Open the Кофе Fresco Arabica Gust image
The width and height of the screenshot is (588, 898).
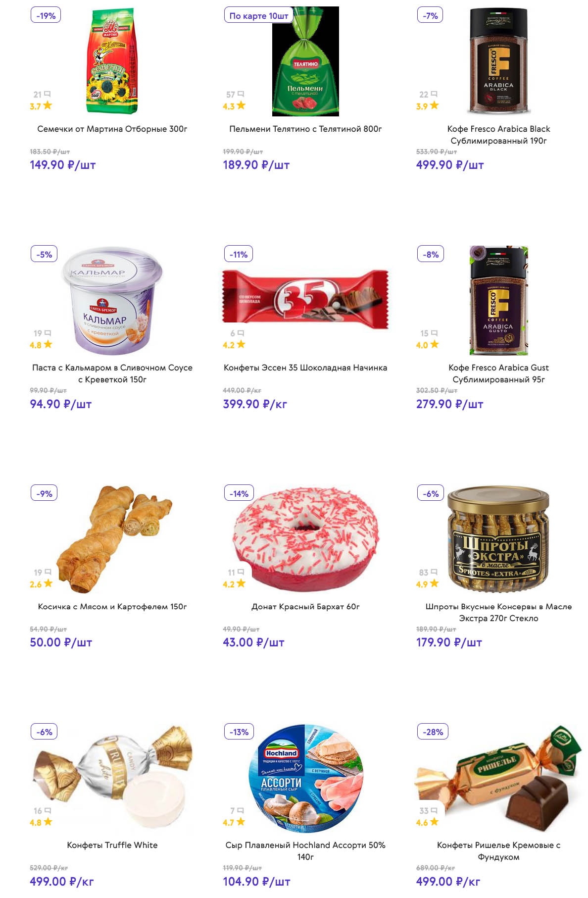tap(498, 300)
